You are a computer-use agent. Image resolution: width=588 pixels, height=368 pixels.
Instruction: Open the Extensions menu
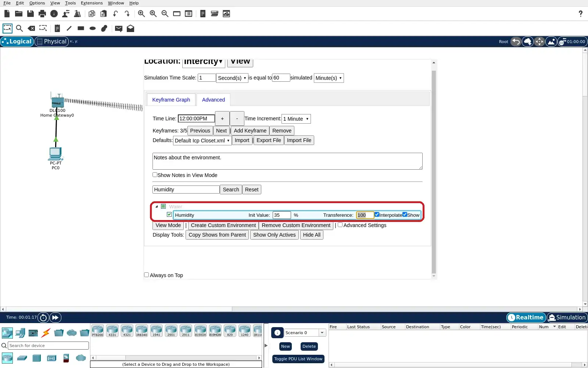click(92, 3)
